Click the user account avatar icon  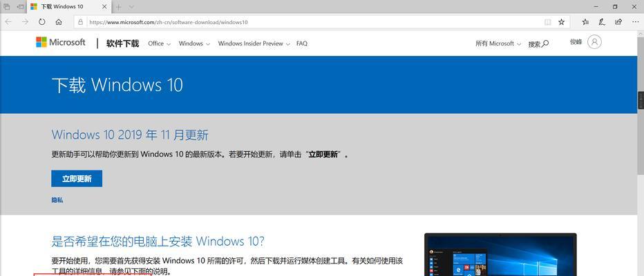pos(594,42)
